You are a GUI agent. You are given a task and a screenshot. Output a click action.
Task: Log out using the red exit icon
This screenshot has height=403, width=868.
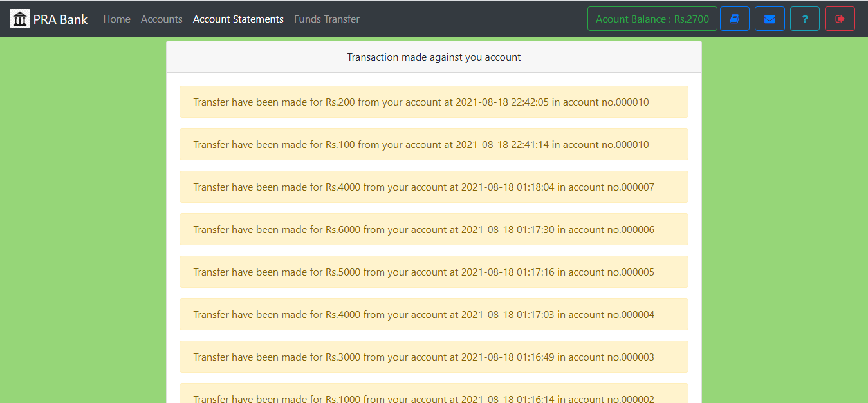840,19
